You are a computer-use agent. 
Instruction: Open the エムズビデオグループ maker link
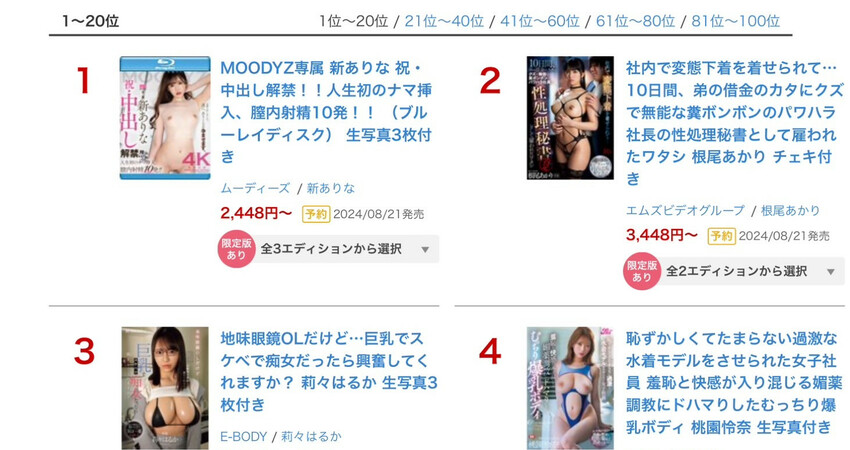click(686, 210)
